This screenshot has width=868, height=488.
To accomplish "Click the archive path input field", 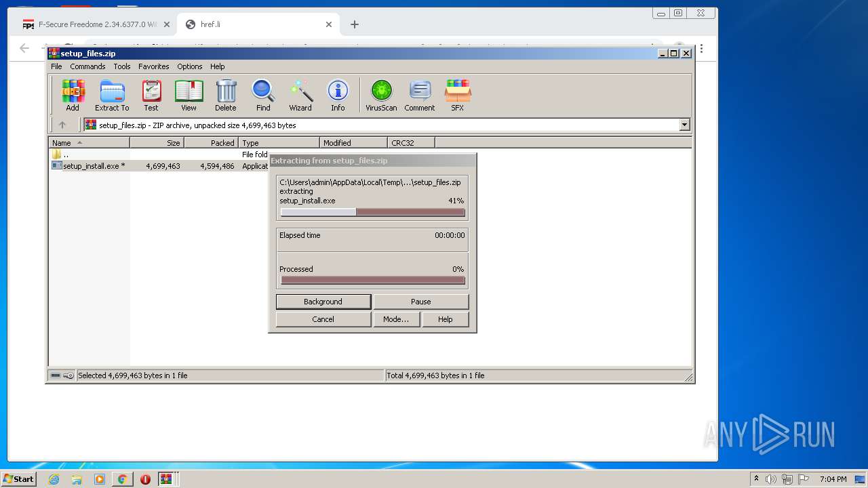I will [381, 125].
